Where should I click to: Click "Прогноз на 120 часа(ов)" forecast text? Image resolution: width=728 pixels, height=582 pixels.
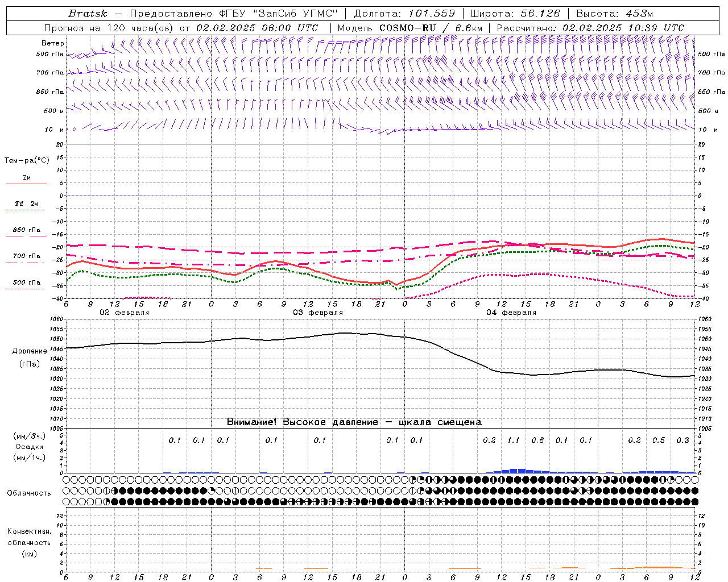click(109, 28)
